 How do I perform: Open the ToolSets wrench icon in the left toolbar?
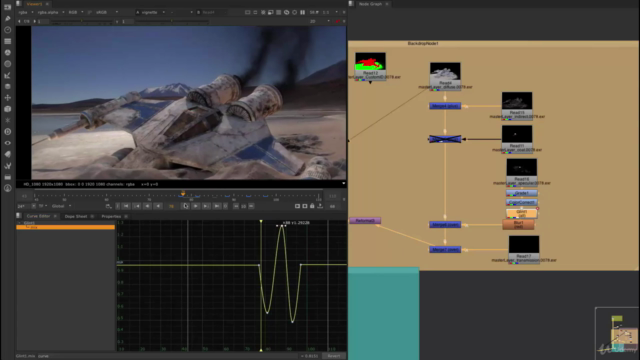coord(7,166)
